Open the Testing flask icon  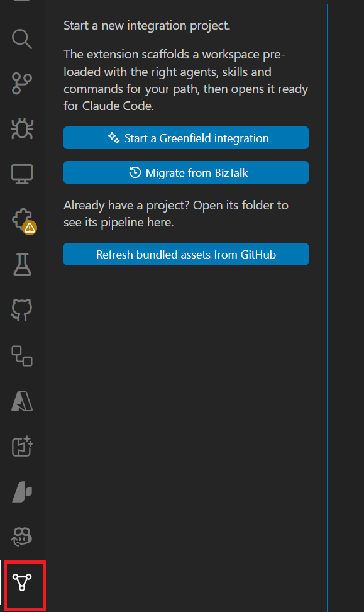tap(22, 265)
